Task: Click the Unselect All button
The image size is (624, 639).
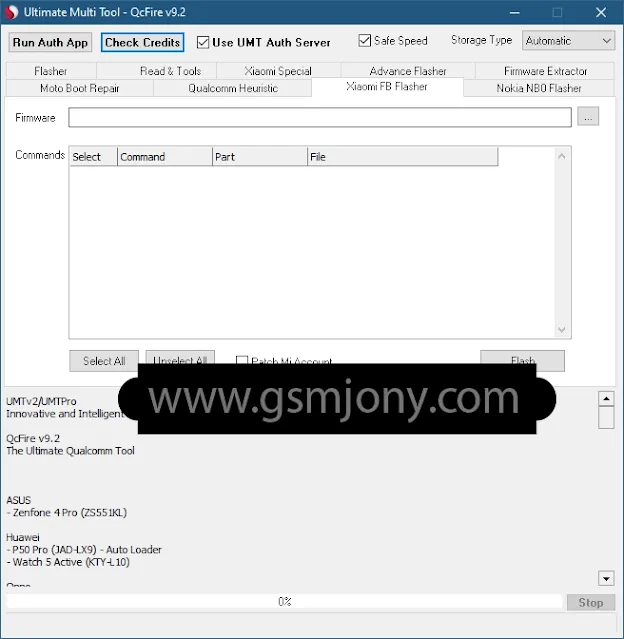Action: point(180,357)
